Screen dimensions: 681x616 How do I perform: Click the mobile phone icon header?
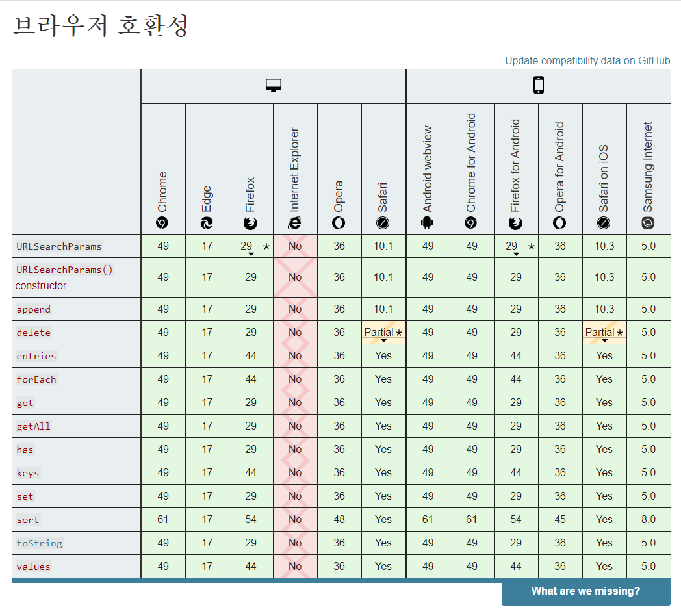[539, 85]
